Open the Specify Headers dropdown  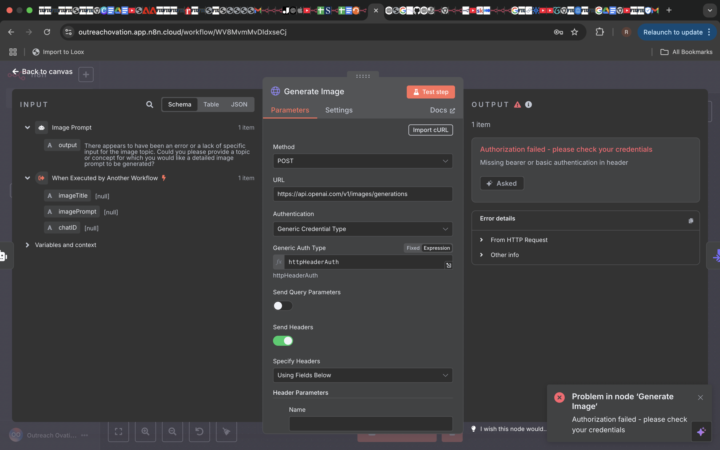(362, 375)
